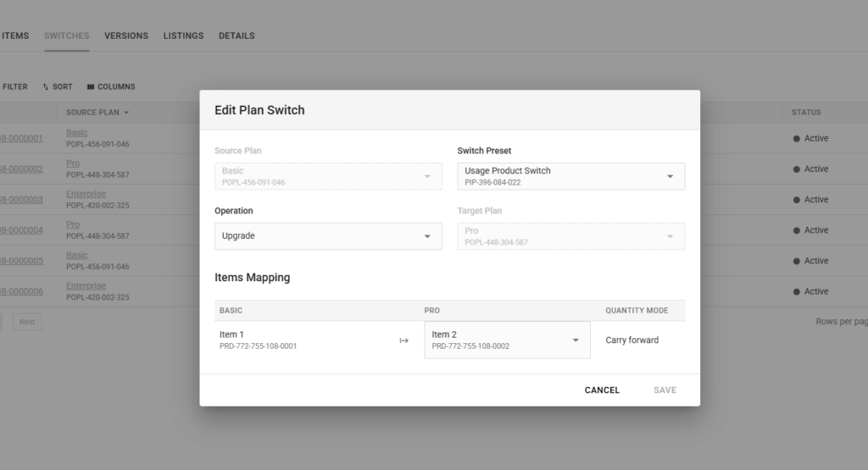Switch to the Listings tab
868x470 pixels.
(x=183, y=36)
